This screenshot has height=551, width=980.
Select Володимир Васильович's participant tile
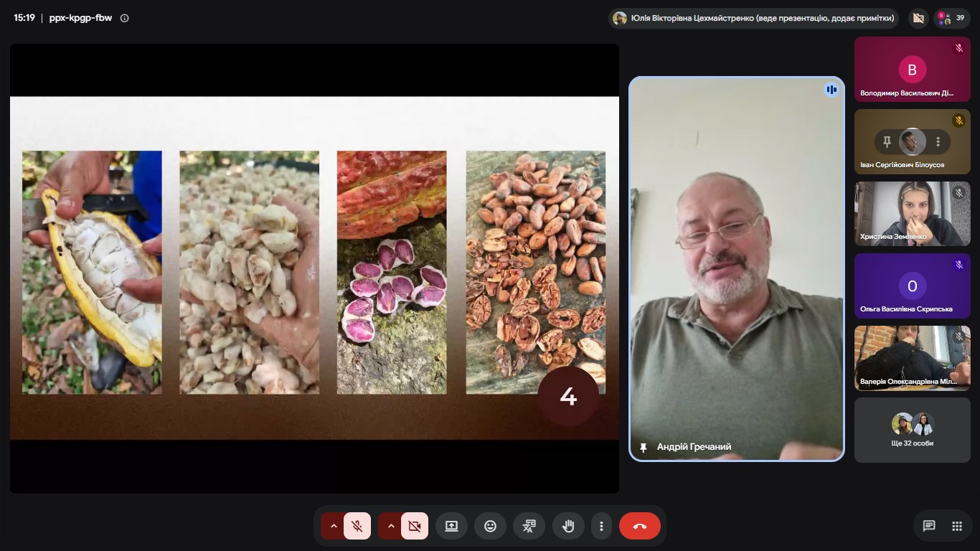click(913, 70)
